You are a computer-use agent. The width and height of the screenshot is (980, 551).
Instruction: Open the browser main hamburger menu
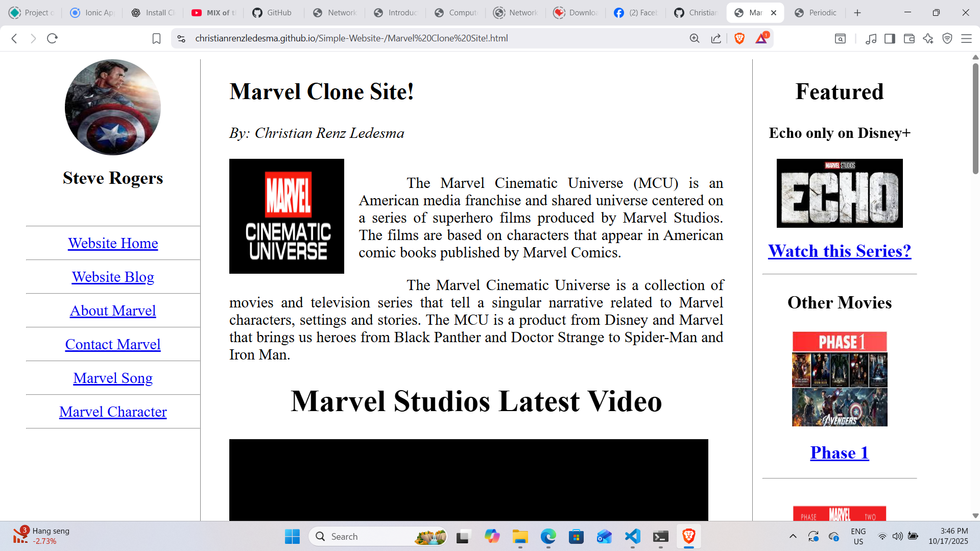[x=966, y=38]
